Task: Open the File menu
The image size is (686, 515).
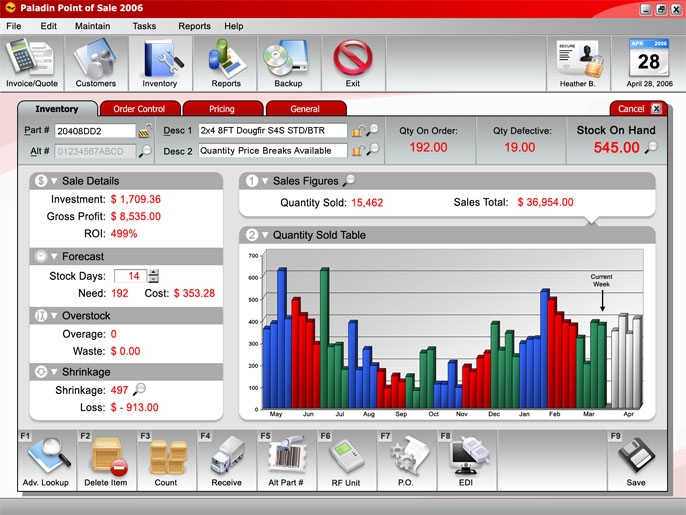Action: [14, 26]
